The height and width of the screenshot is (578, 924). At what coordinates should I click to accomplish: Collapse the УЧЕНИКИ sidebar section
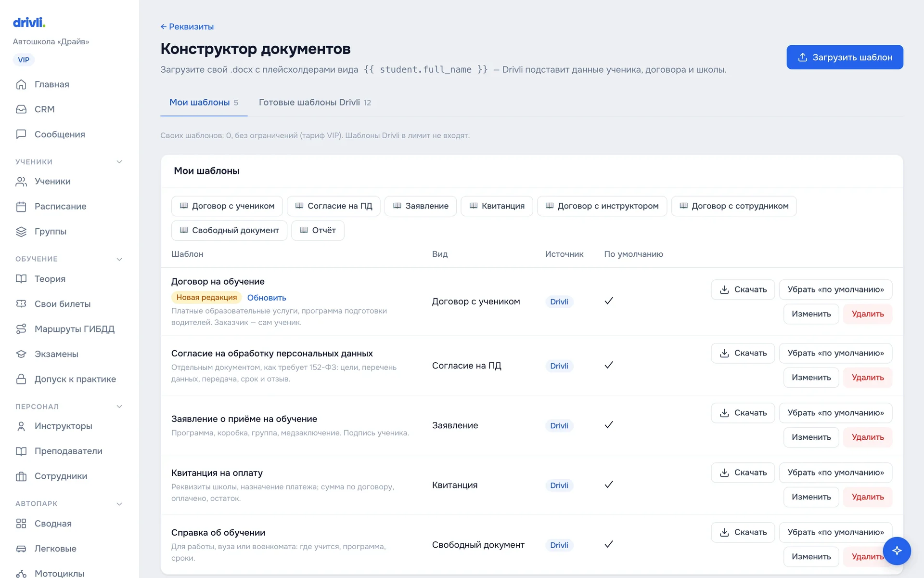pyautogui.click(x=119, y=162)
